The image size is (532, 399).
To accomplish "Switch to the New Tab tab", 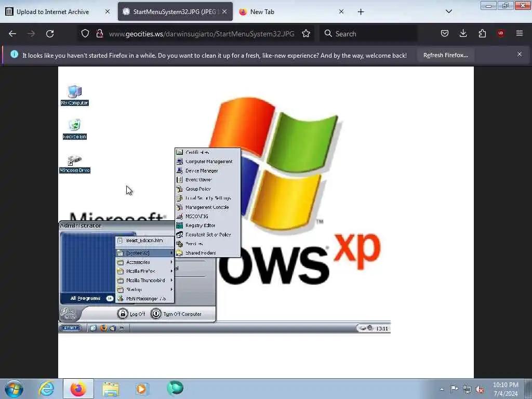I will tap(292, 11).
